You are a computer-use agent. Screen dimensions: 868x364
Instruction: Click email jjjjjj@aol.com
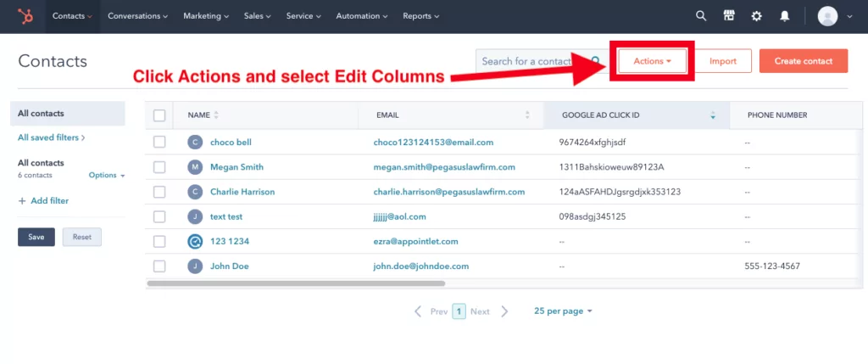[x=400, y=216]
